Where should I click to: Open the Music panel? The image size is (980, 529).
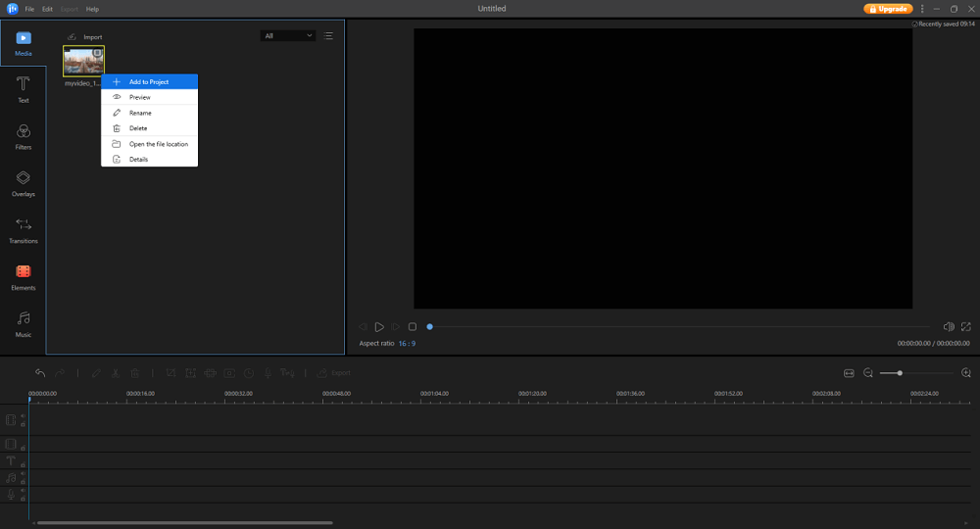coord(23,324)
